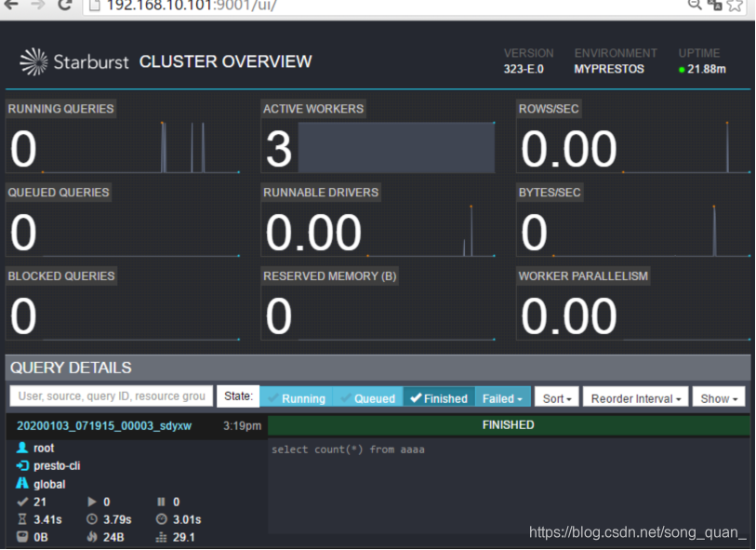Viewport: 756px width, 550px height.
Task: Click the user name 'root'
Action: pos(44,449)
